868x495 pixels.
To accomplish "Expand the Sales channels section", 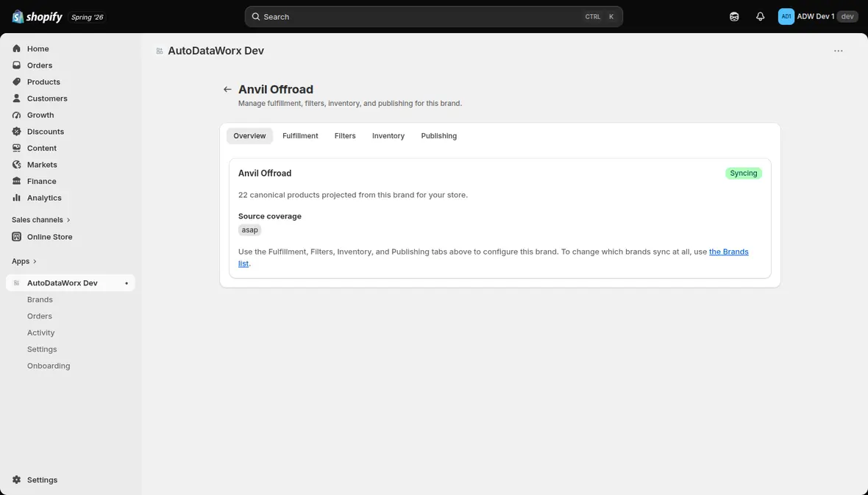I will point(41,220).
